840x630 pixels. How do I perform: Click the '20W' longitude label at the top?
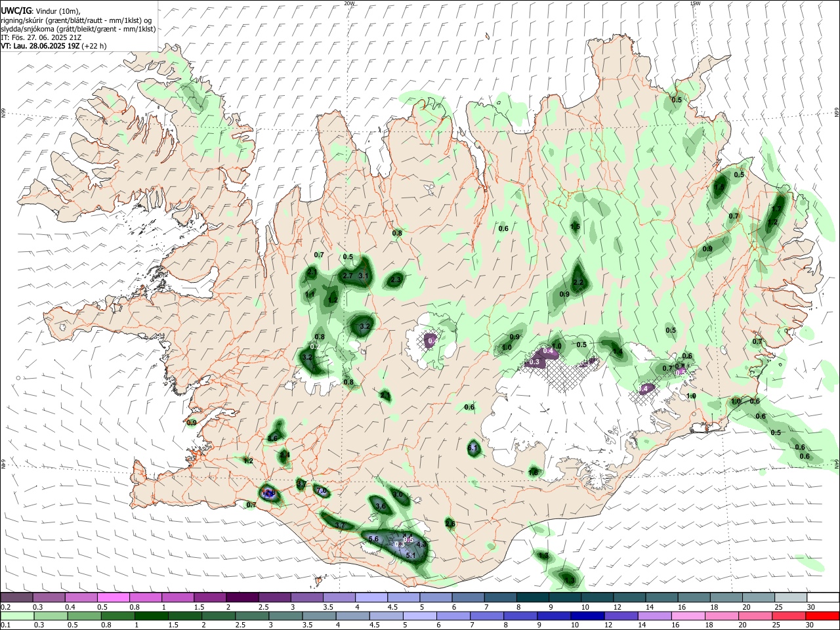click(x=350, y=3)
